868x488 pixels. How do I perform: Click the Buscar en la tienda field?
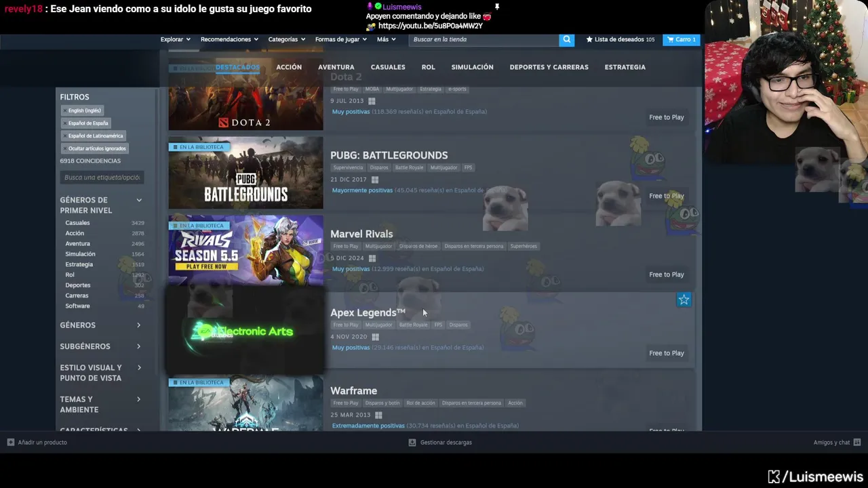point(484,39)
